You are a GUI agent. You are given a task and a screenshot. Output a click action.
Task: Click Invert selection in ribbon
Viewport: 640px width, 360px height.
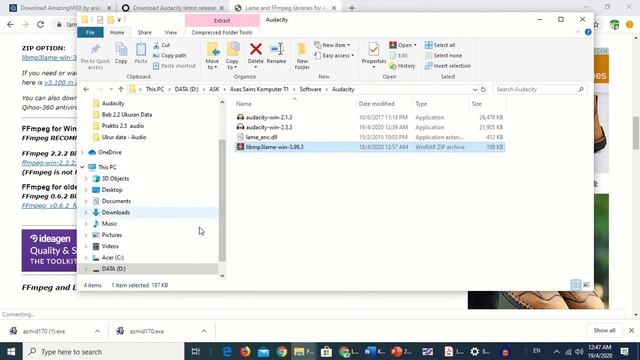coord(448,66)
